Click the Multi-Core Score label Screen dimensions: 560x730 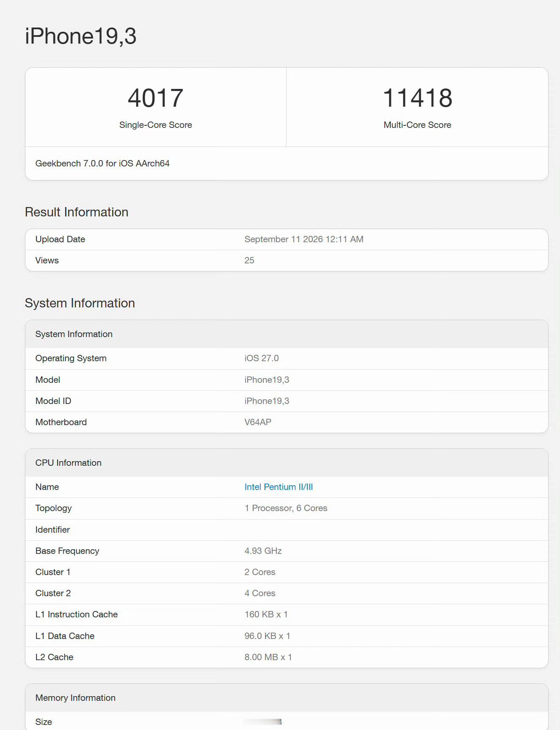pos(417,125)
